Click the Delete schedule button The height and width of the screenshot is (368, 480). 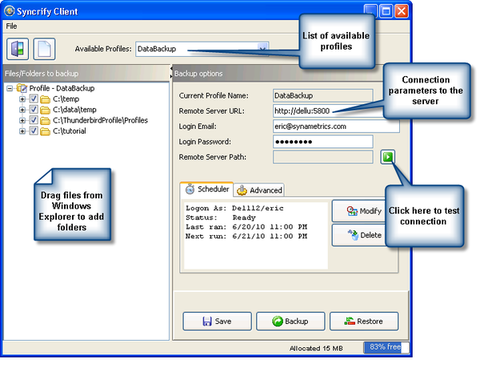click(x=359, y=235)
